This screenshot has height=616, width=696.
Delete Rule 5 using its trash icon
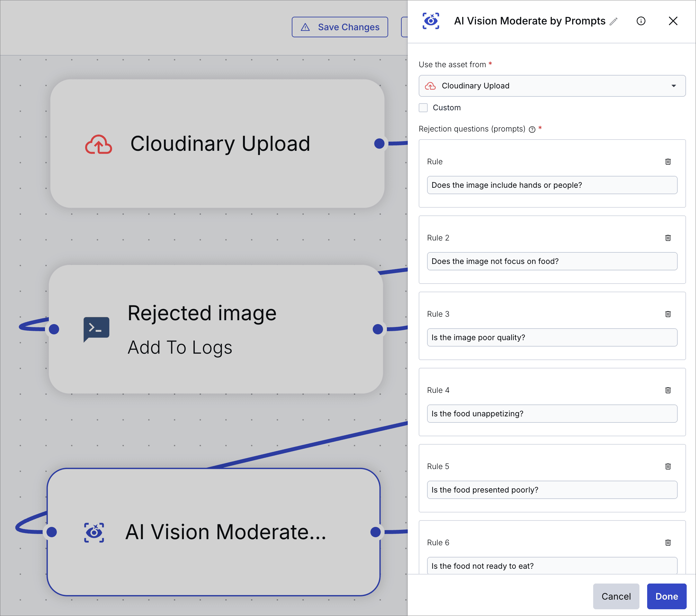pos(668,467)
